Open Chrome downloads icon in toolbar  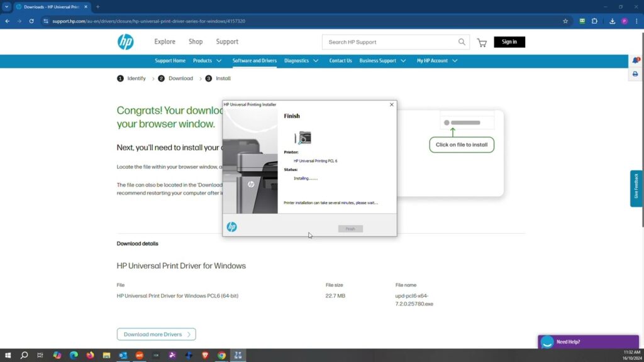coord(613,21)
